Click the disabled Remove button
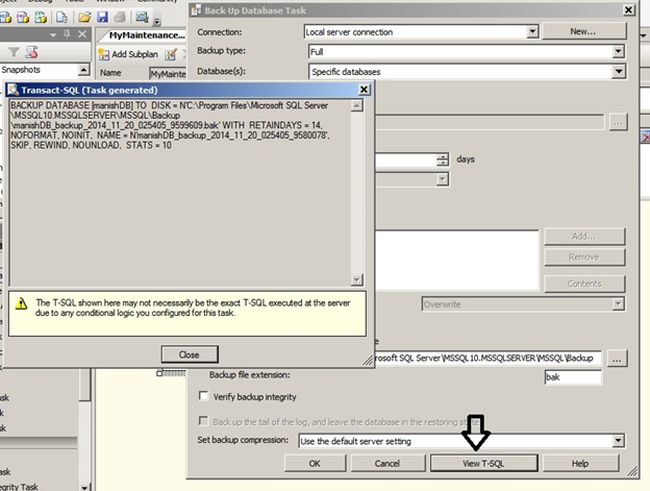The width and height of the screenshot is (650, 491). pos(584,257)
